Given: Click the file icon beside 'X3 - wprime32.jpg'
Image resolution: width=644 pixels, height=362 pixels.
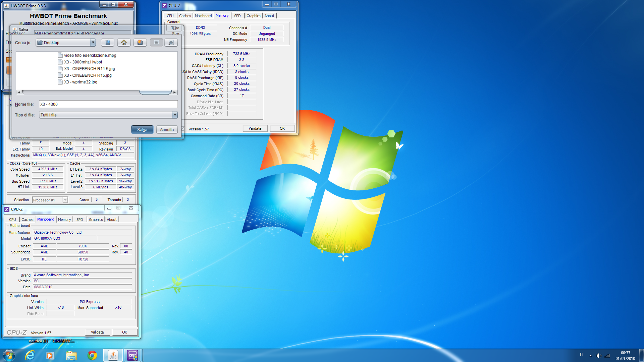Looking at the screenshot, I should pos(60,82).
